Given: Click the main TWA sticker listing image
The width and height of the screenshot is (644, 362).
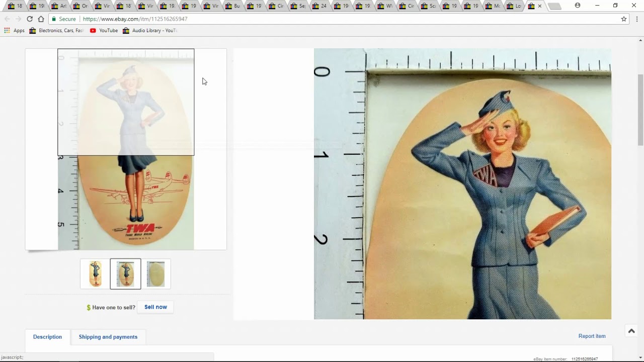Looking at the screenshot, I should coord(126,149).
